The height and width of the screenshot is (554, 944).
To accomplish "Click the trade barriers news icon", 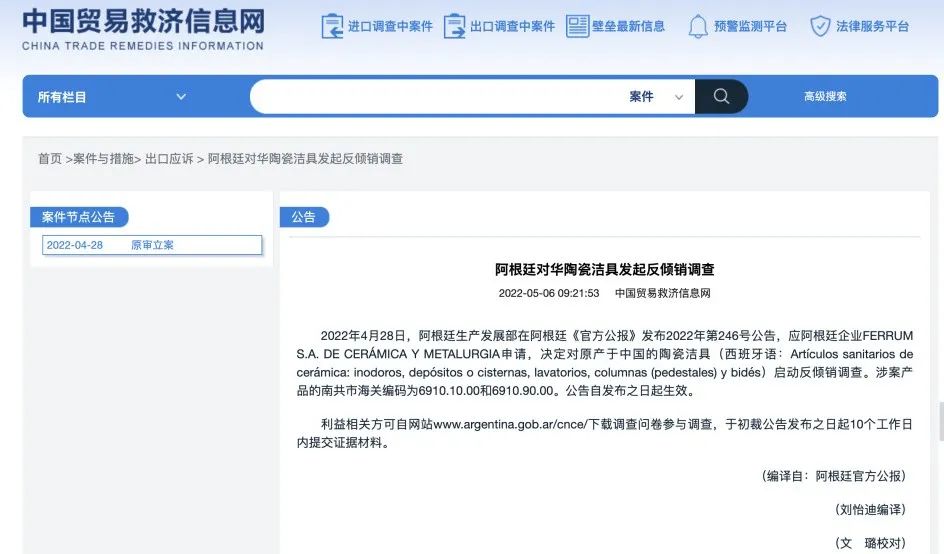I will [577, 26].
